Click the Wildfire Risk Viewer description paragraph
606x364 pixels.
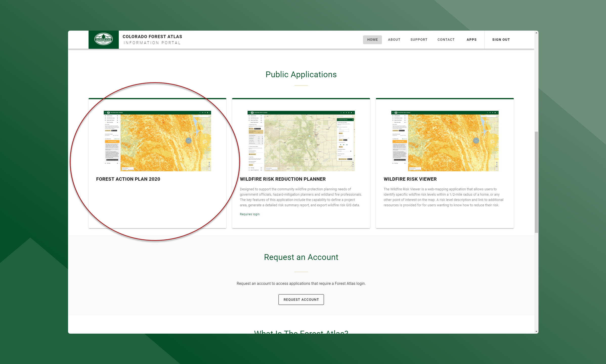443,197
